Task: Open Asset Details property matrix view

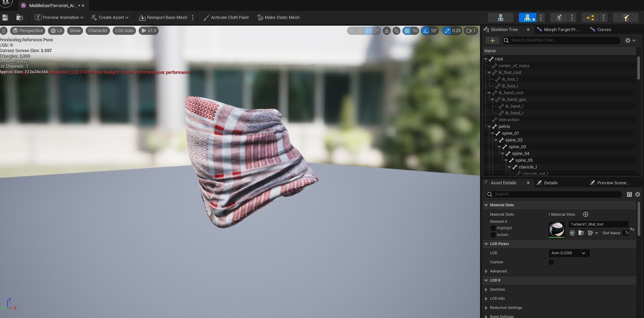Action: (629, 194)
